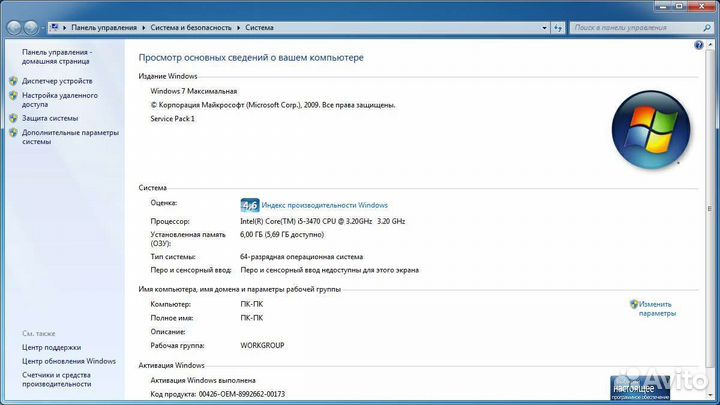The image size is (720, 405).
Task: Click the ПК-ПК value beside Компьютер
Action: (x=252, y=304)
